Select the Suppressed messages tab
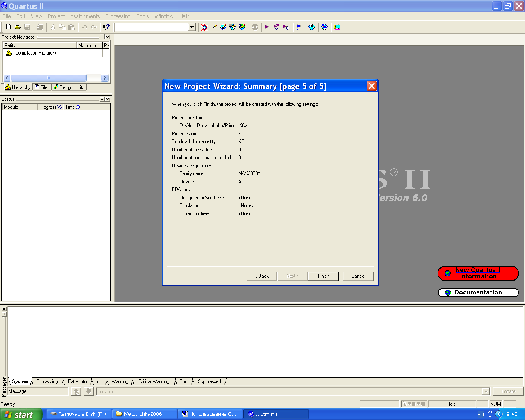The height and width of the screenshot is (420, 525). 209,381
